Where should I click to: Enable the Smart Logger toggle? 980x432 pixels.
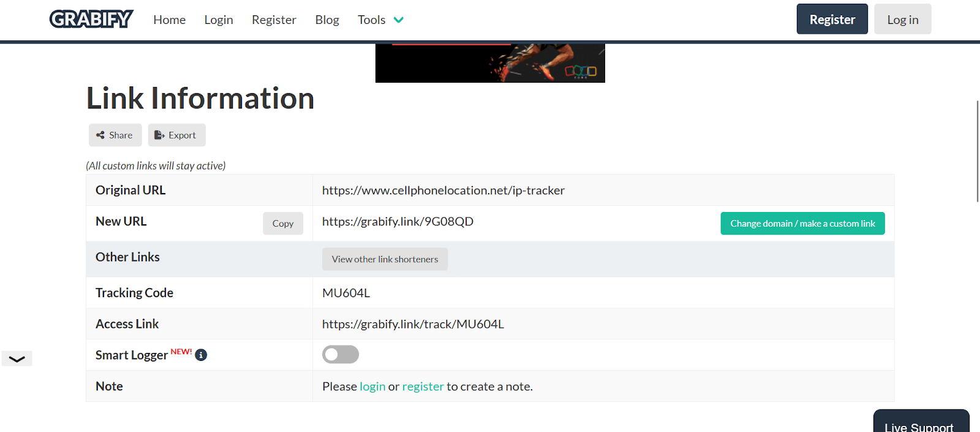(340, 355)
